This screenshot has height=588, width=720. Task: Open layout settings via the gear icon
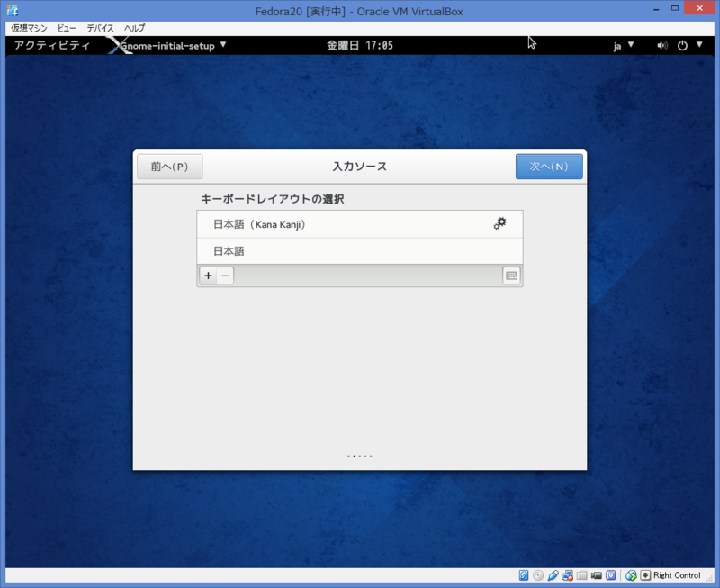(x=500, y=224)
